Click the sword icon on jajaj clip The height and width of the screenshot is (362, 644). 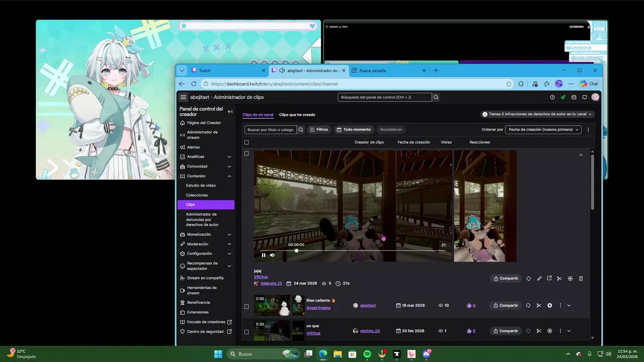pos(539,279)
